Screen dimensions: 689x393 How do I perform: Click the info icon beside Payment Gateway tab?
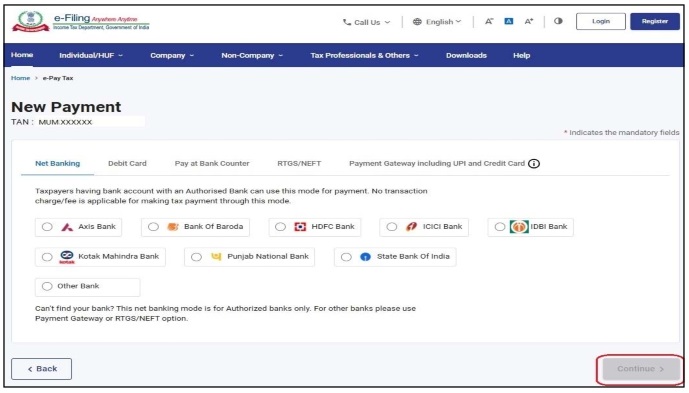coord(534,164)
